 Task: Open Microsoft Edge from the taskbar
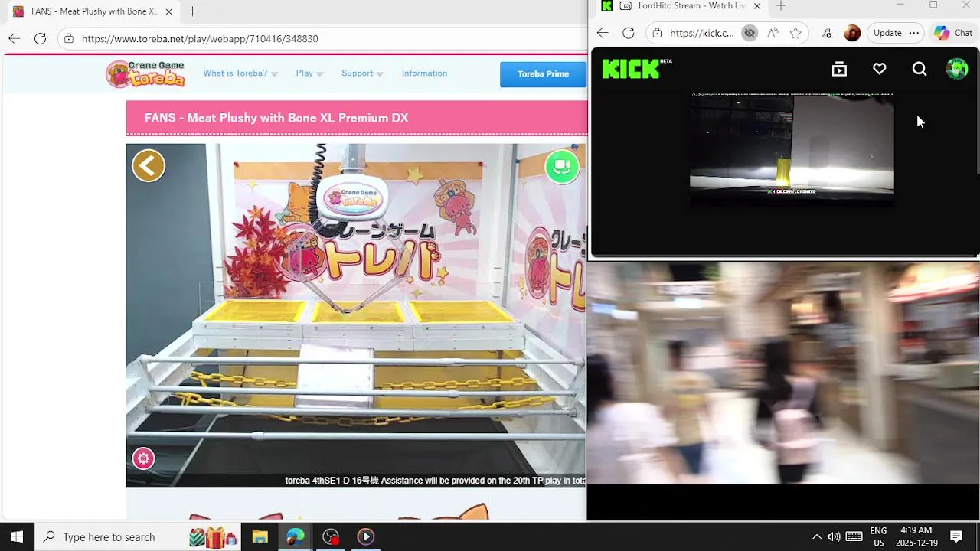[x=295, y=536]
